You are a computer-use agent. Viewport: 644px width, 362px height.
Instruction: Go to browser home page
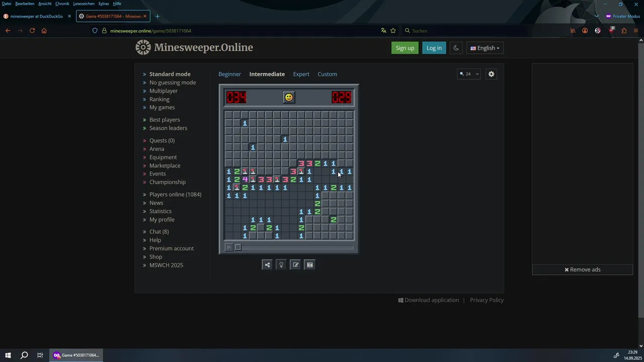(44, 31)
